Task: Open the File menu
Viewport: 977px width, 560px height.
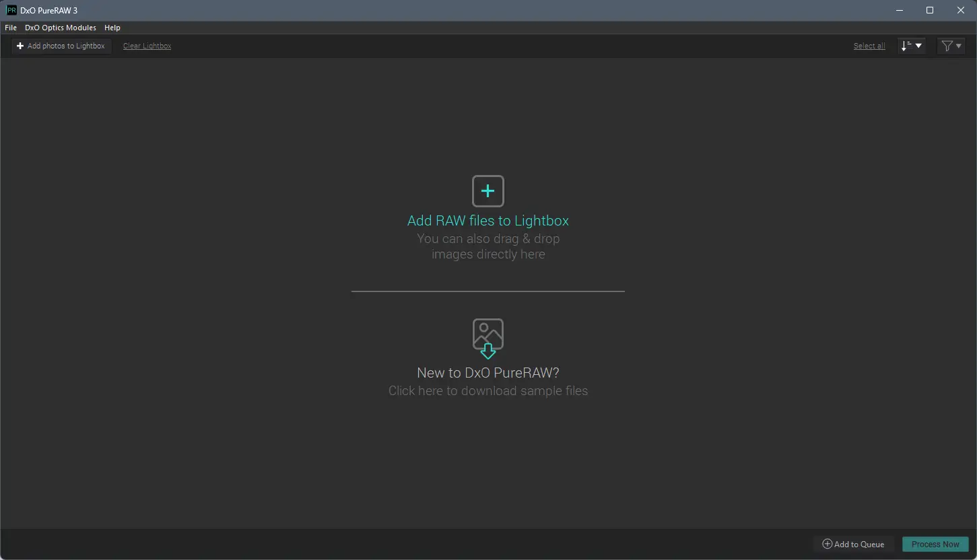Action: pyautogui.click(x=11, y=28)
